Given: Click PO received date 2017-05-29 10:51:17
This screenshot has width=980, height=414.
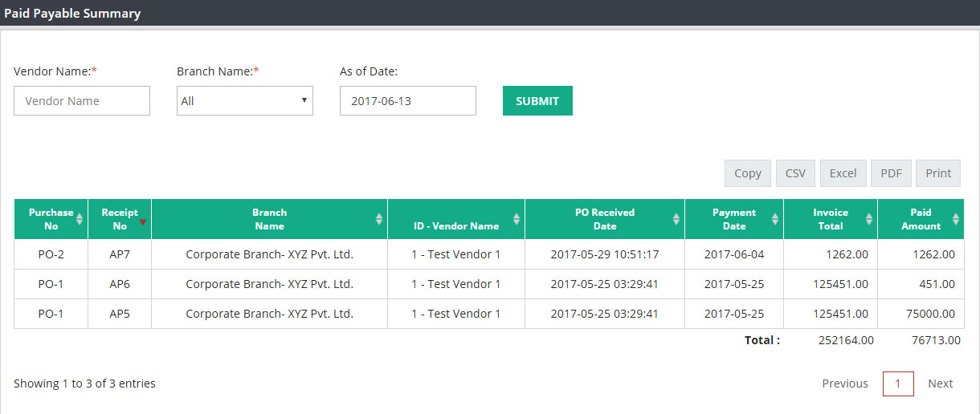Looking at the screenshot, I should pyautogui.click(x=605, y=254).
